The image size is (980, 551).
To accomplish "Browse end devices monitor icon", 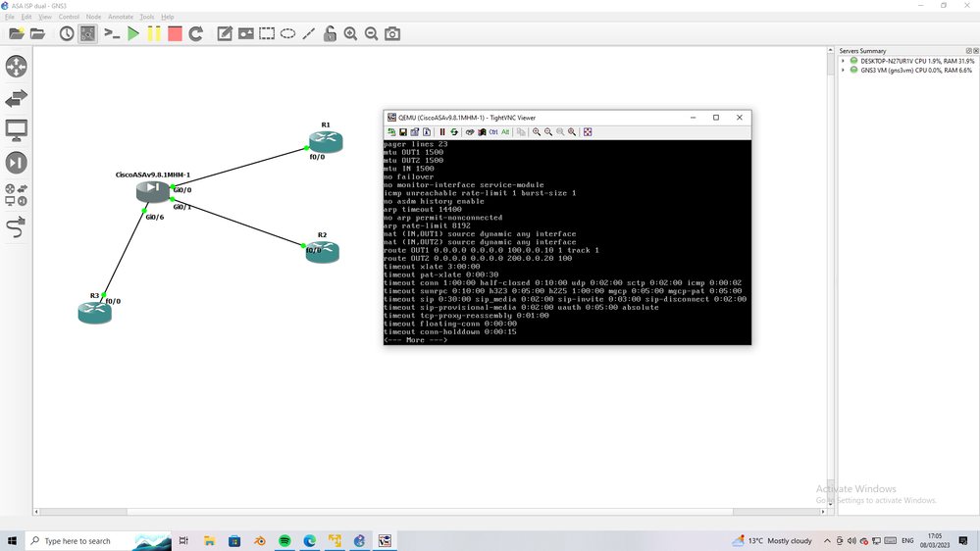I will [17, 130].
